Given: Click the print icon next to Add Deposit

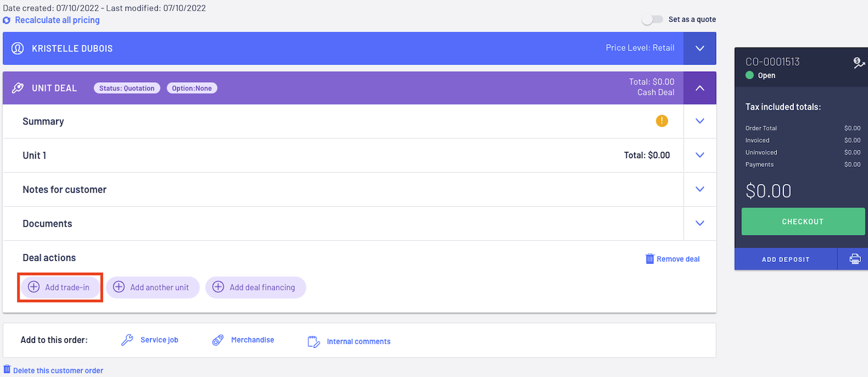Looking at the screenshot, I should pos(855,259).
